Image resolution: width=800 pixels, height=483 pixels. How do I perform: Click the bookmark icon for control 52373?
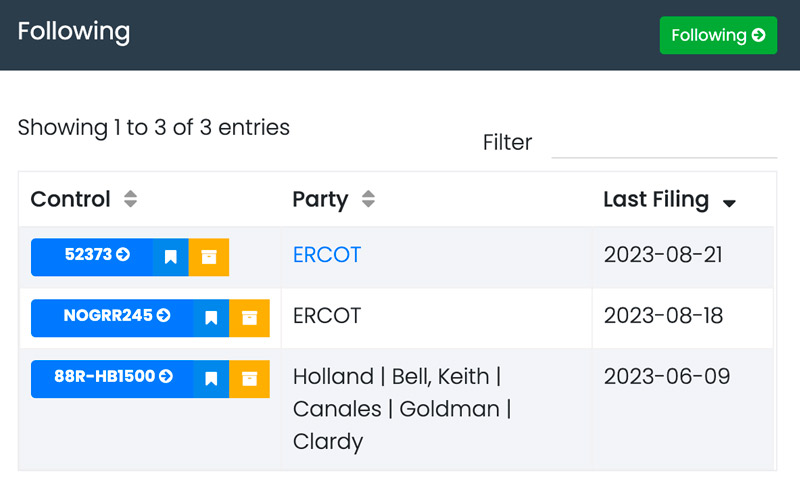coord(170,257)
